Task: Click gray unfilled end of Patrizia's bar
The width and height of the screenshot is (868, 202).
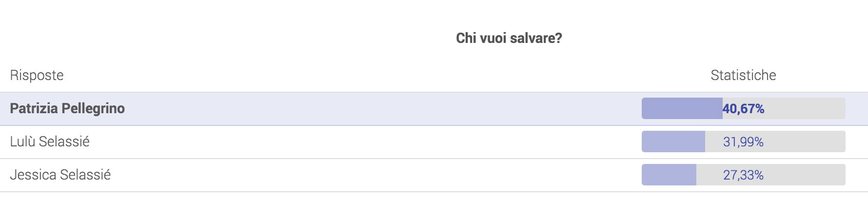Action: pyautogui.click(x=805, y=108)
